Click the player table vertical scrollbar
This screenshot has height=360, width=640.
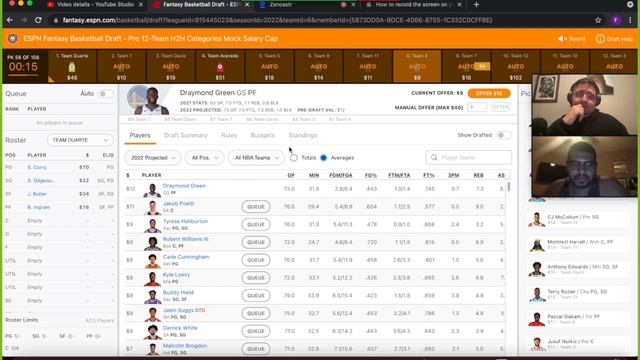[508, 187]
